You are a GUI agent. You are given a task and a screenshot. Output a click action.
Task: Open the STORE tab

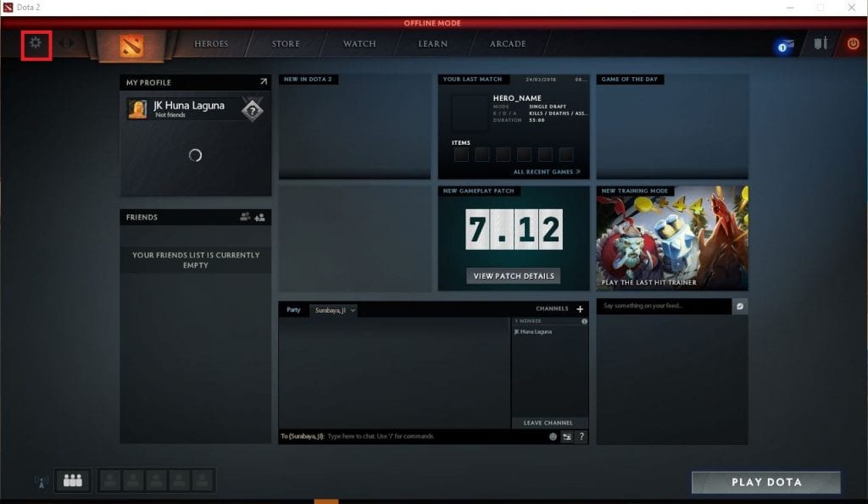(286, 44)
